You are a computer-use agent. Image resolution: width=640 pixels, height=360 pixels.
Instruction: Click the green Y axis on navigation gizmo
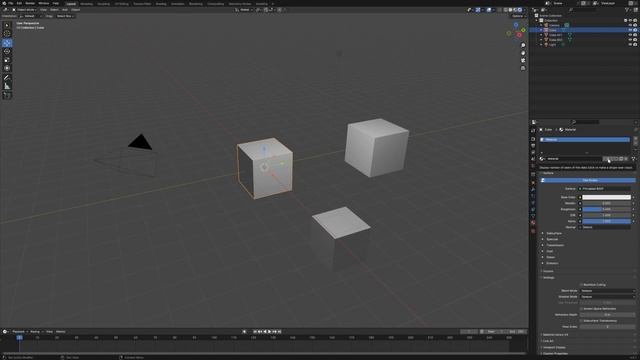click(x=523, y=30)
